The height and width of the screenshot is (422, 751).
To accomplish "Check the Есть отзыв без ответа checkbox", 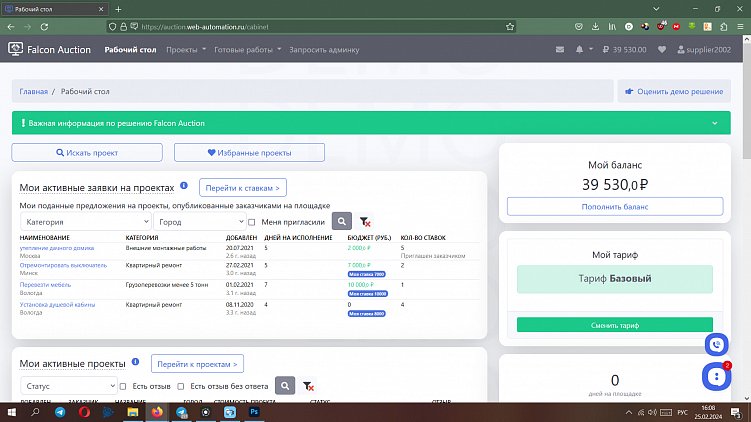I will [x=181, y=386].
